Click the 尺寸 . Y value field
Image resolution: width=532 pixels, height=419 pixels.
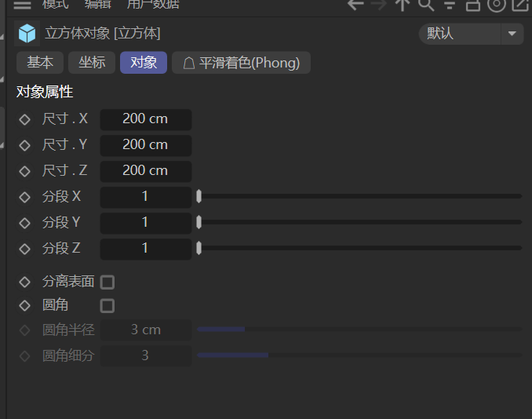pos(146,145)
